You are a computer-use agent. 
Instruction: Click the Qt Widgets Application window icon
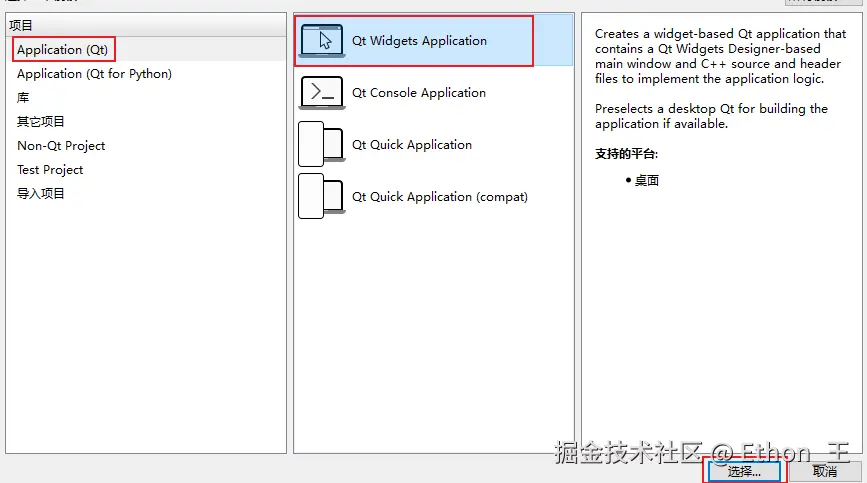click(x=322, y=41)
